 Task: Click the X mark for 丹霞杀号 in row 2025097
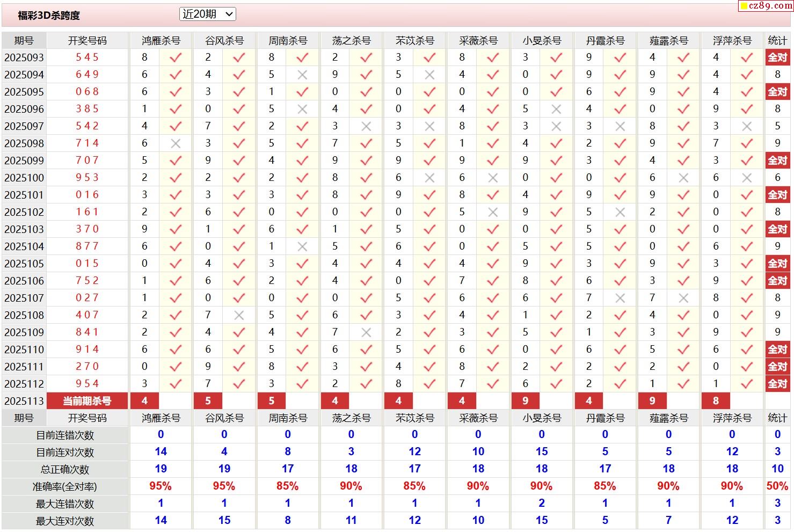tap(620, 126)
